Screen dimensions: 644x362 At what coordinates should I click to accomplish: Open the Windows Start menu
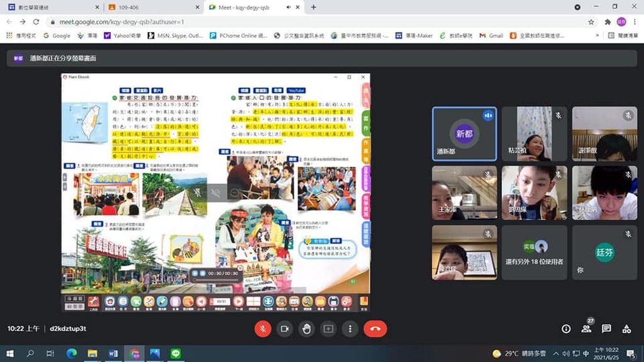[x=10, y=353]
